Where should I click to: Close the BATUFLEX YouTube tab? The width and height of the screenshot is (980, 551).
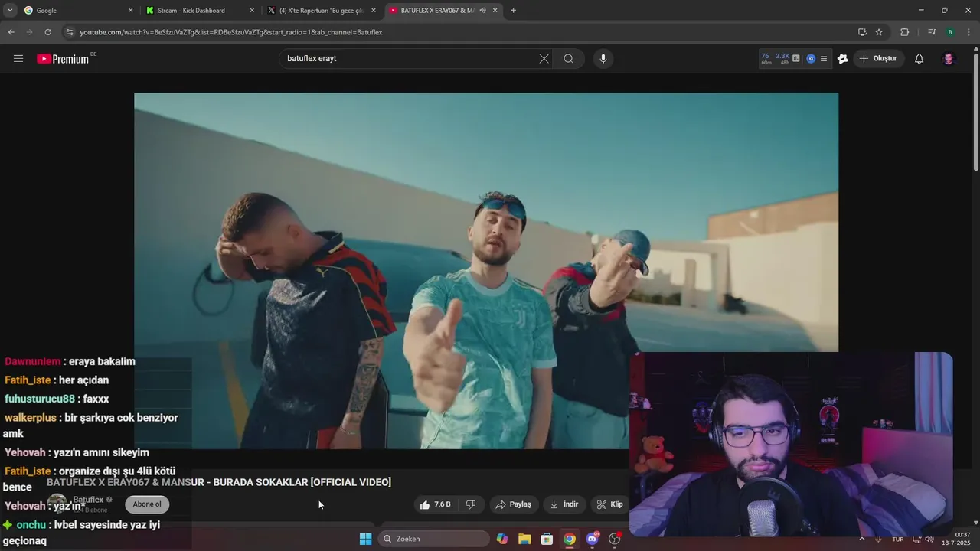click(x=495, y=11)
